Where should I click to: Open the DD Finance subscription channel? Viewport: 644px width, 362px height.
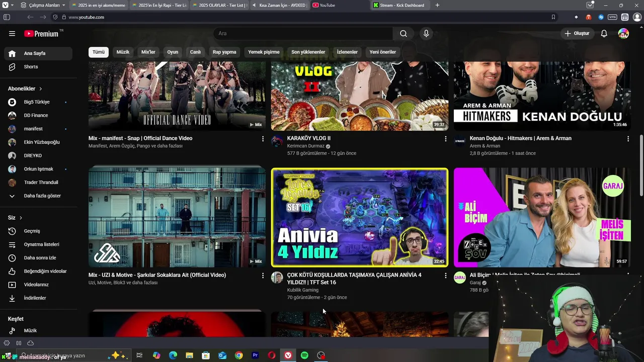coord(38,116)
